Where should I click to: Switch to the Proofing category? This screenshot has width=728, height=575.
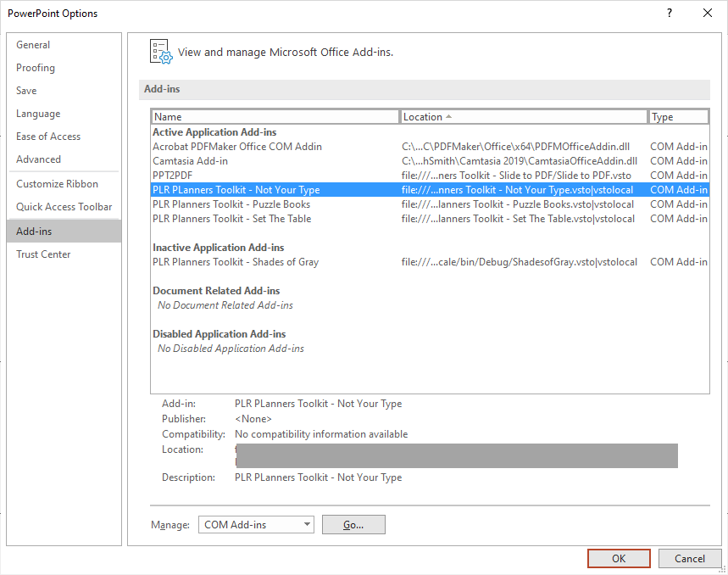click(36, 68)
